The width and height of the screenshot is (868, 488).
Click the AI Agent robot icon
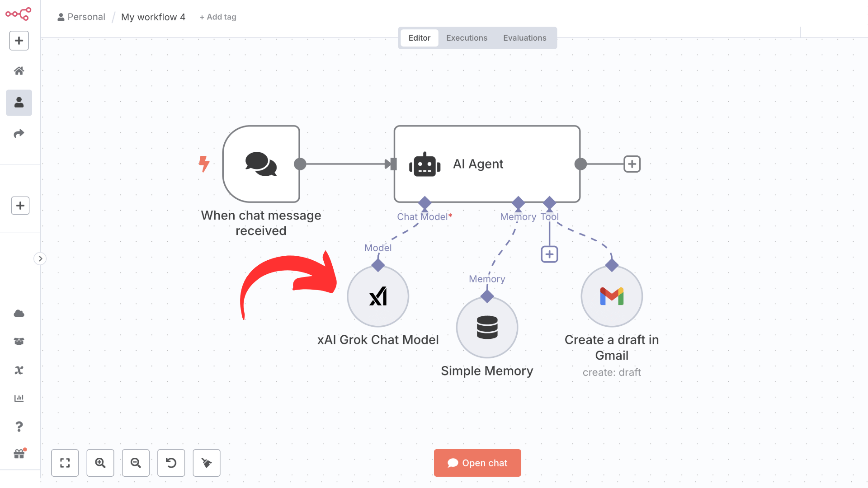tap(425, 164)
